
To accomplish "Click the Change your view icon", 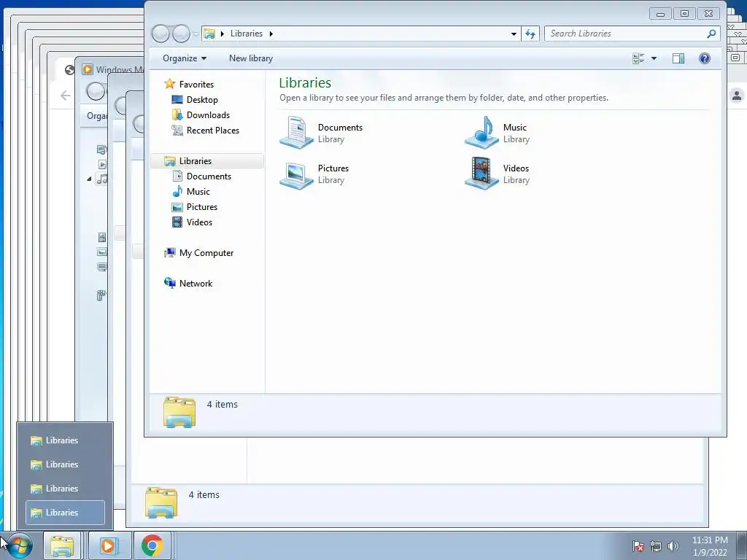I will 638,58.
